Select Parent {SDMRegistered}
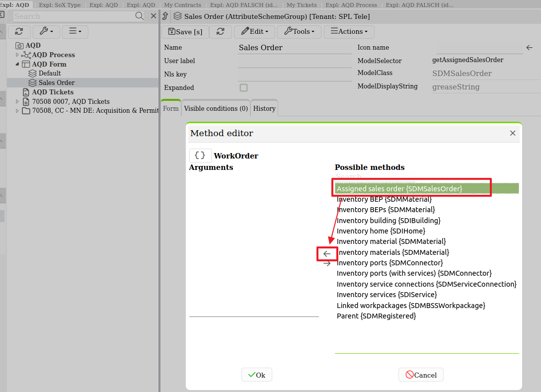 click(x=427, y=316)
